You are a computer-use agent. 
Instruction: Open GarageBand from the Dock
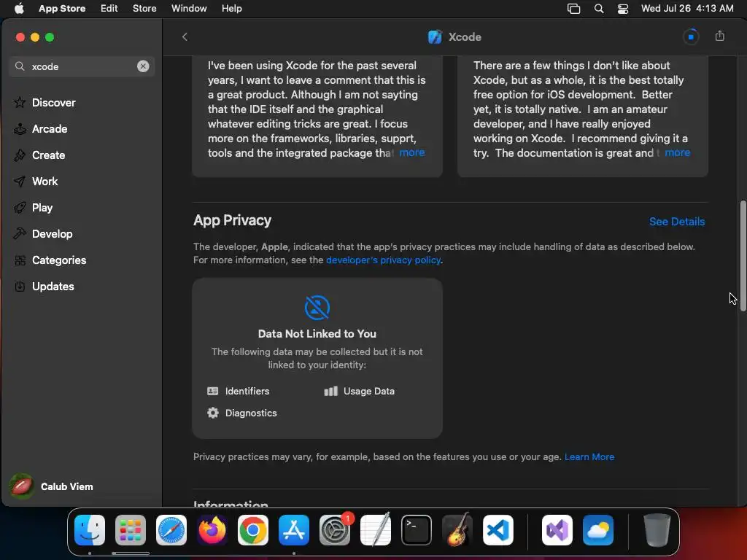457,530
